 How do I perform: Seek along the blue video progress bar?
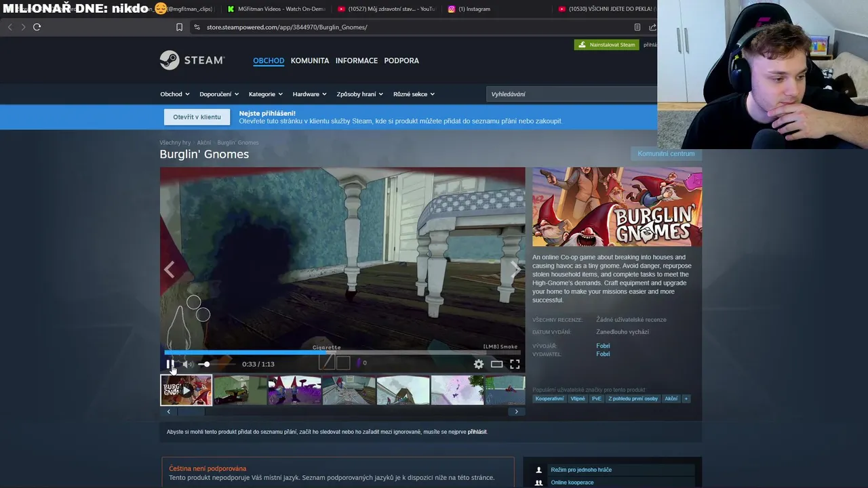click(x=342, y=352)
